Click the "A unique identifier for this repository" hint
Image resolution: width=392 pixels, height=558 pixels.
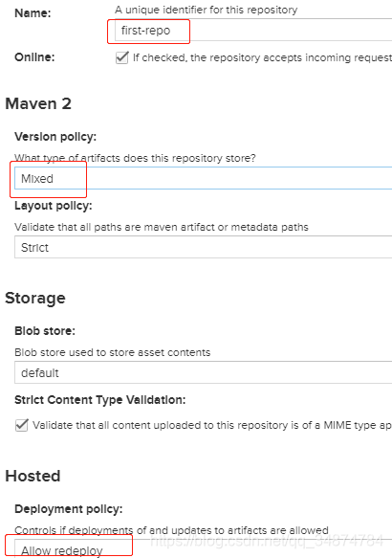tap(207, 10)
